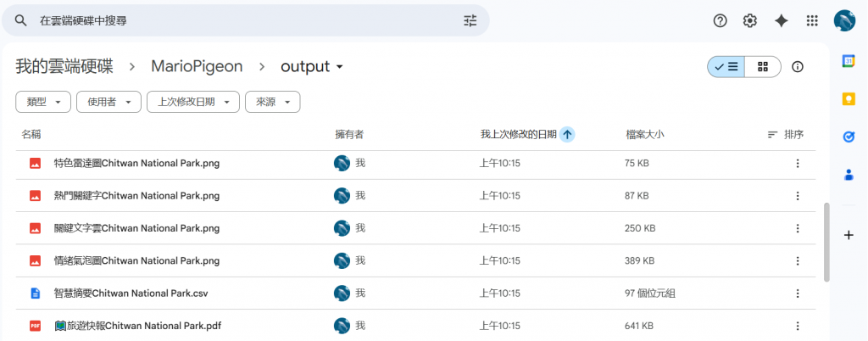
Task: Click image icon of 熱門關鍵字 file
Action: (x=36, y=196)
